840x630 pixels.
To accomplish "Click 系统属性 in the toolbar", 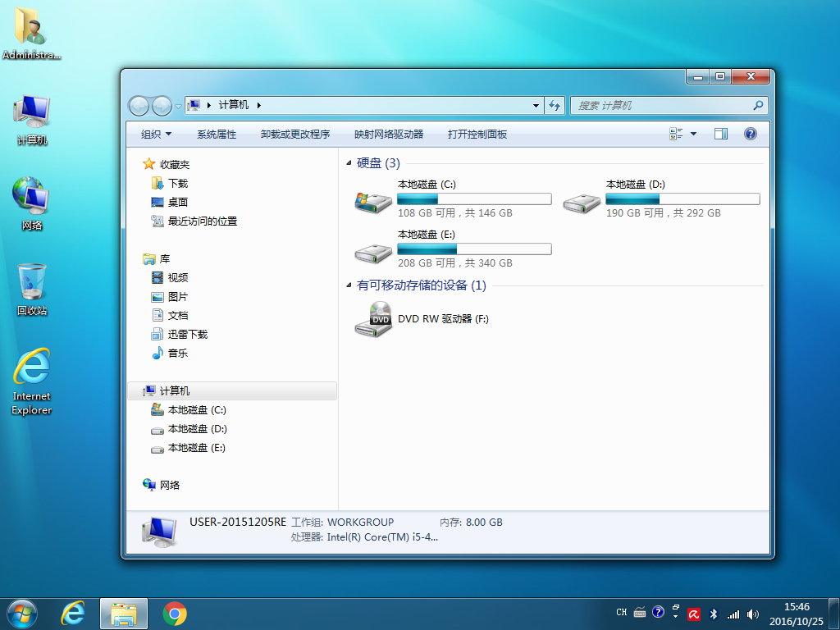I will coord(217,135).
